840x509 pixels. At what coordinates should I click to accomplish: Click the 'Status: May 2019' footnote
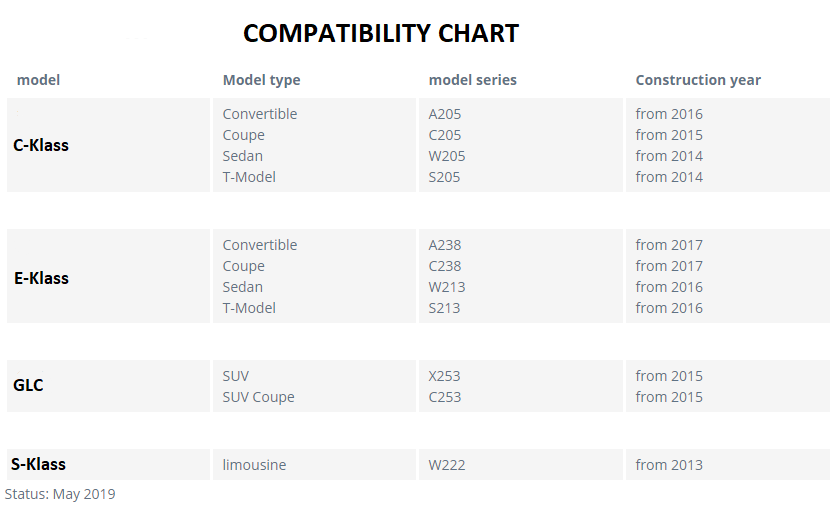[60, 494]
